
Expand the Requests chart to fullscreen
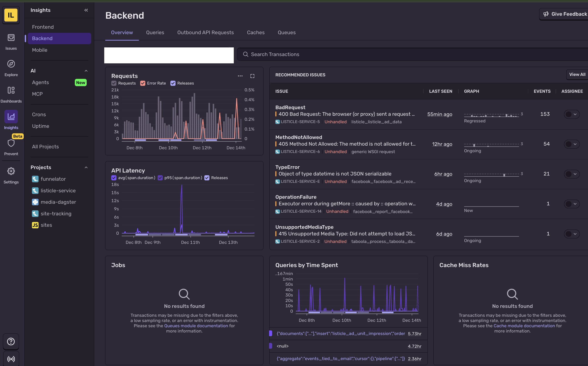(252, 76)
